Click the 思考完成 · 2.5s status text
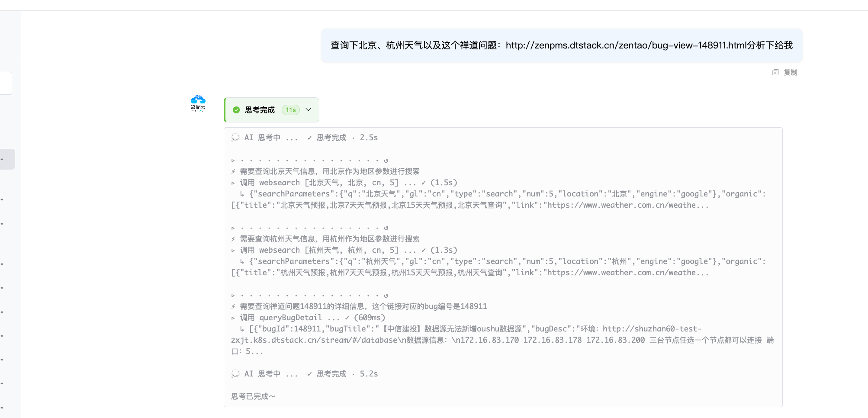 [347, 138]
